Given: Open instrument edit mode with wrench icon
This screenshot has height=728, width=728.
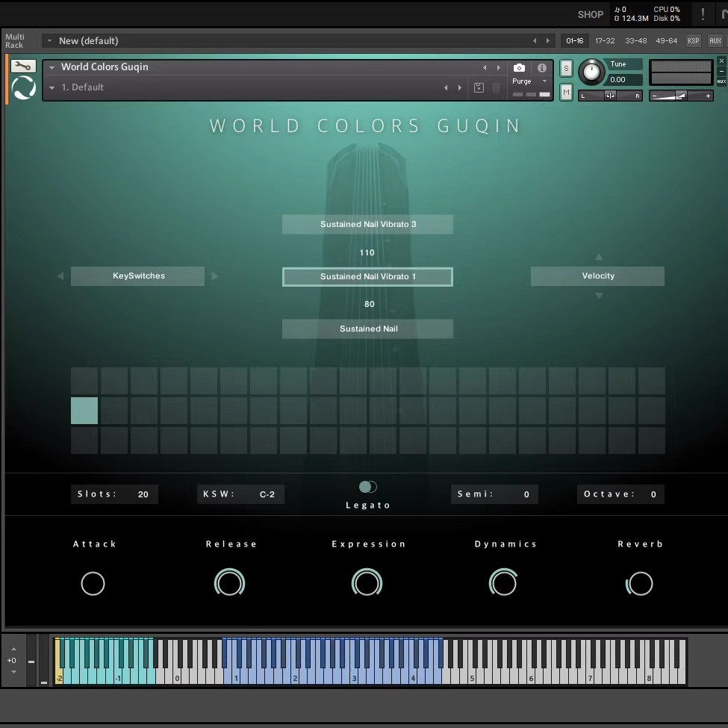Looking at the screenshot, I should point(23,66).
